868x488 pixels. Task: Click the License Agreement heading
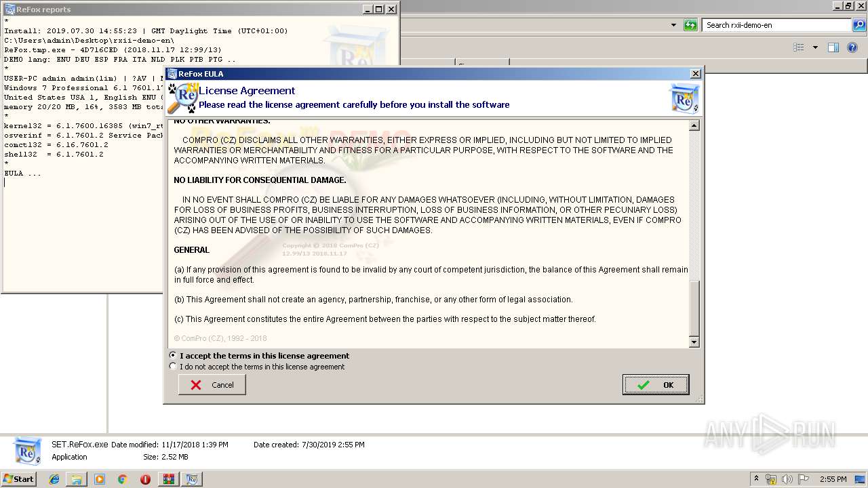pos(247,91)
